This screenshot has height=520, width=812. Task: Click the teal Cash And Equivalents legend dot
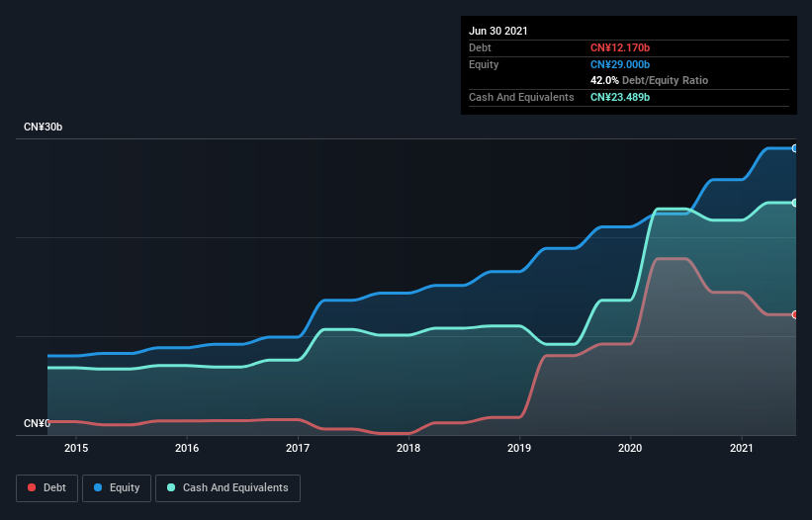(171, 487)
